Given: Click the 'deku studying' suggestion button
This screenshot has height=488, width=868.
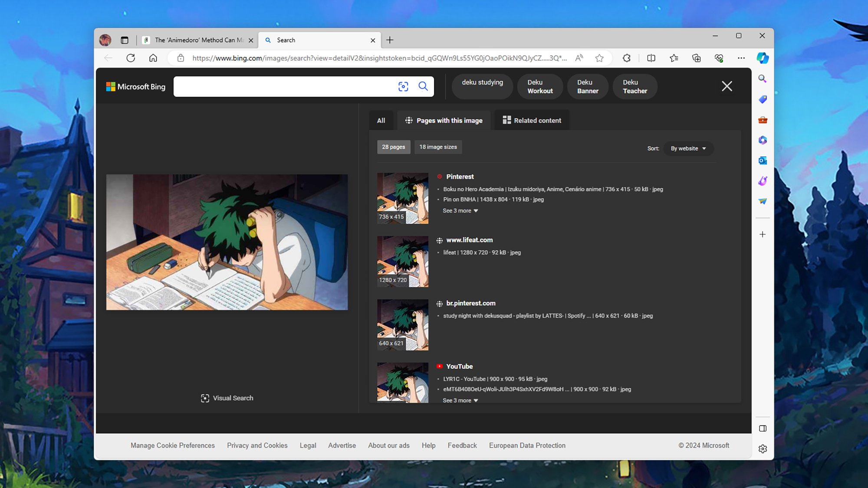Looking at the screenshot, I should [x=482, y=86].
